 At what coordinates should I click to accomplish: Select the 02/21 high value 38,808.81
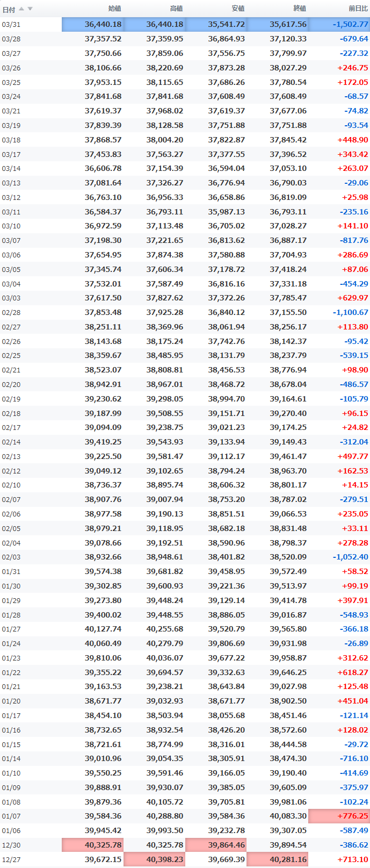[165, 370]
